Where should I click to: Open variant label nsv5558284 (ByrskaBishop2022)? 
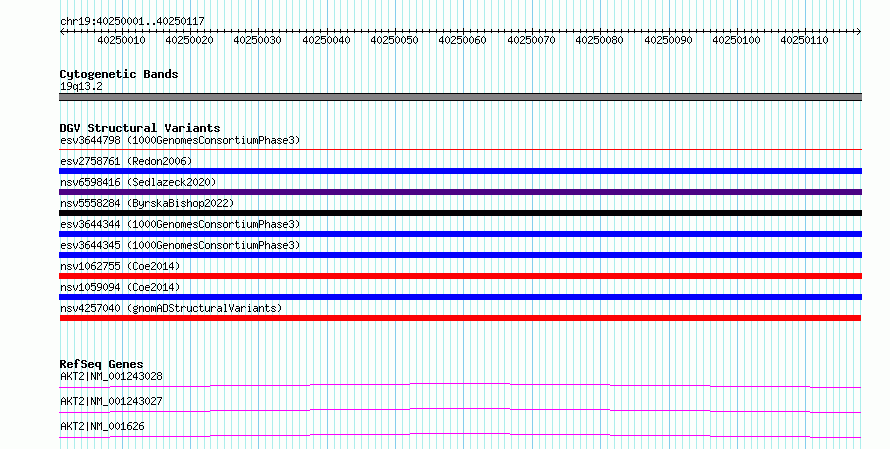point(147,203)
